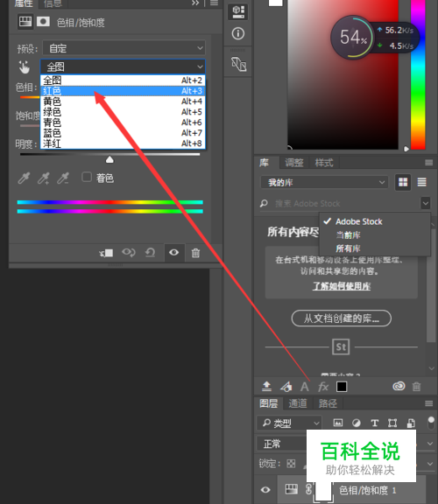Adjust the 明度 lightness slider handle
Screen dimensions: 438x504
tap(109, 160)
